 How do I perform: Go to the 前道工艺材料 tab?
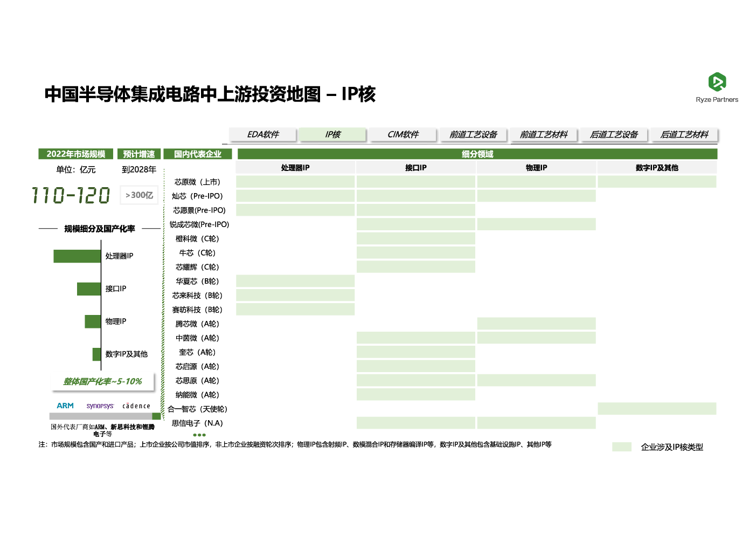click(544, 134)
